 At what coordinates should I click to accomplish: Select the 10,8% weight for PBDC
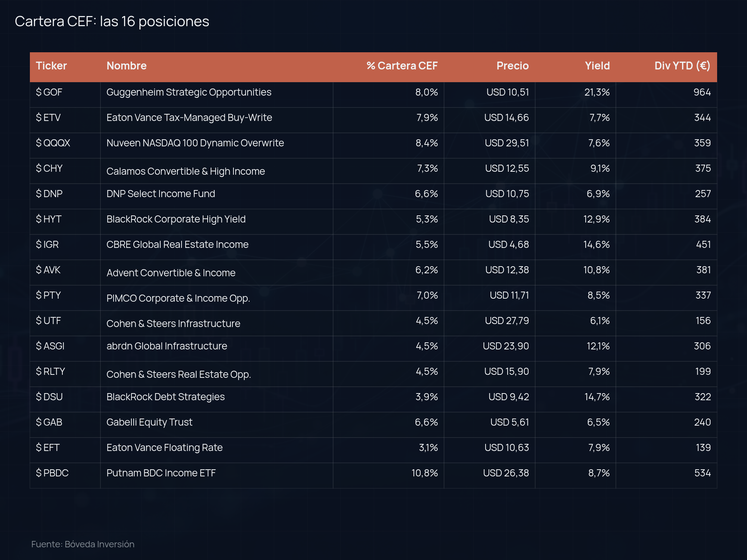[x=425, y=473]
